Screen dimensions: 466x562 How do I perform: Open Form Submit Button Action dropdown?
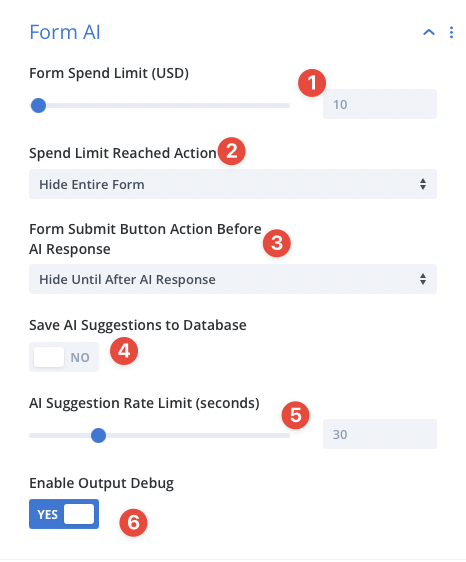coord(233,279)
